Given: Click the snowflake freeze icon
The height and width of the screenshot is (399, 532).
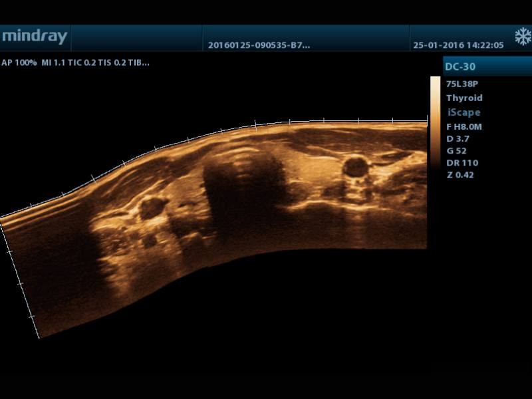Looking at the screenshot, I should click(522, 37).
